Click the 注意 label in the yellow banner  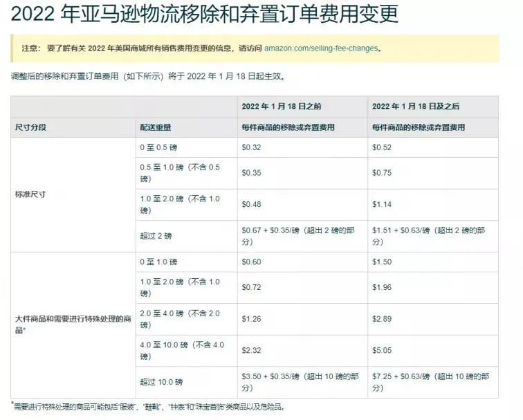30,49
